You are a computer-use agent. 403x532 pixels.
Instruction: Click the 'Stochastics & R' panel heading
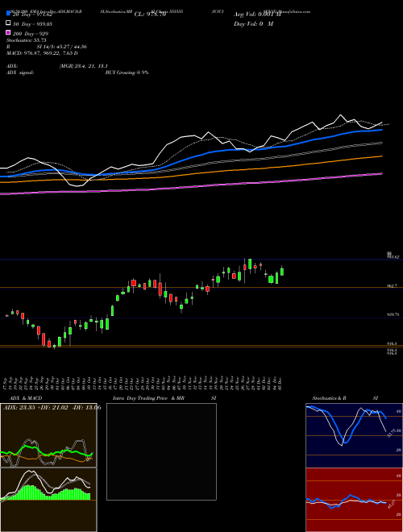point(329,398)
